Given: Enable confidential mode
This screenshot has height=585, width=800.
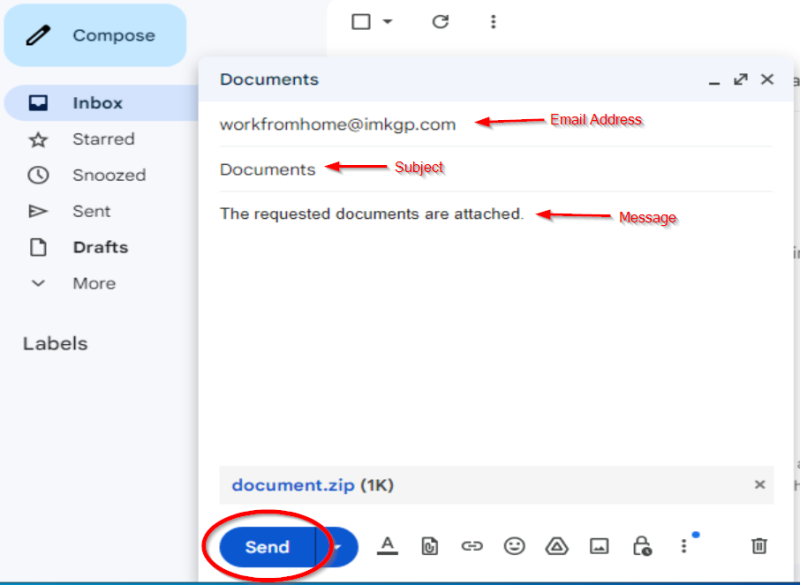Looking at the screenshot, I should [x=641, y=548].
